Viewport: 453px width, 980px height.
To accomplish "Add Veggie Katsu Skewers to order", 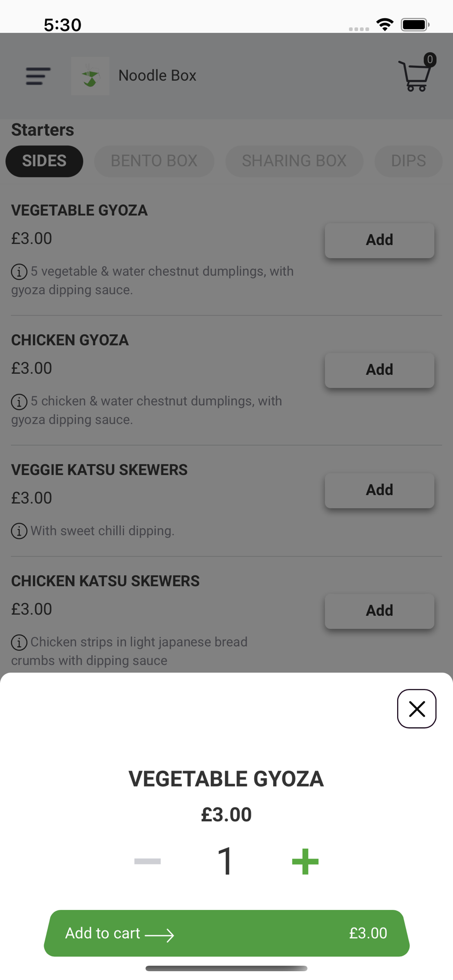I will (x=379, y=490).
